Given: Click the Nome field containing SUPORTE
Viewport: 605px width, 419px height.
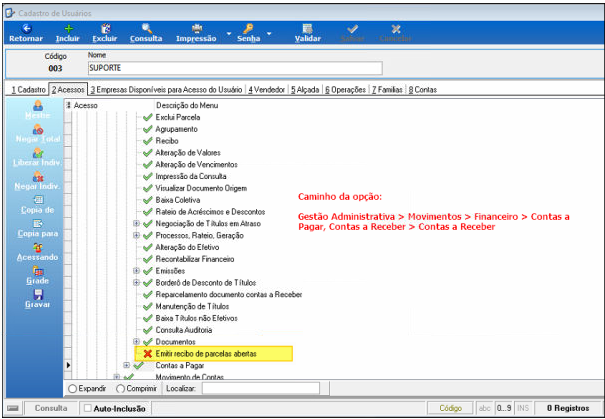Looking at the screenshot, I should pos(235,68).
